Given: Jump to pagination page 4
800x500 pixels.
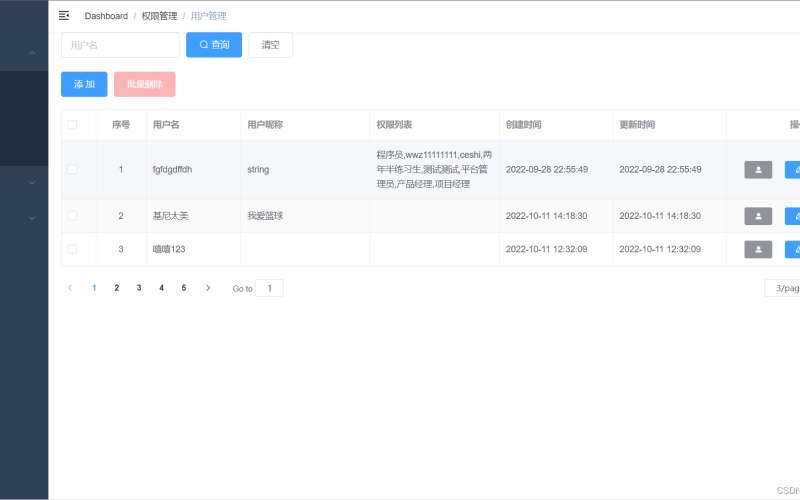Looking at the screenshot, I should pos(161,288).
